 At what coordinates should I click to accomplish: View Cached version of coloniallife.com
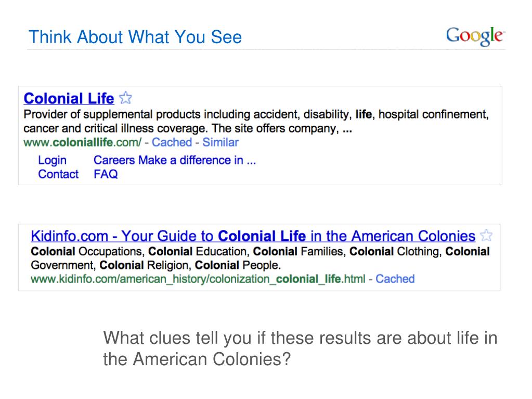(172, 142)
